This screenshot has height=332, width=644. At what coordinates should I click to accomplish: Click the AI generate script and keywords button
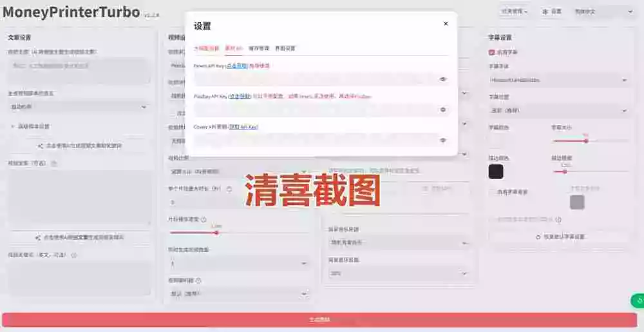click(x=79, y=146)
